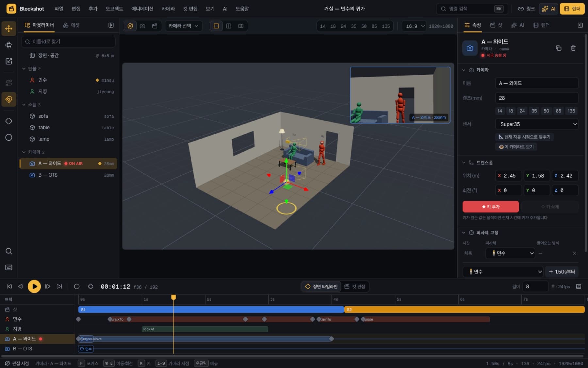Viewport: 588px width, 368px height.
Task: Click the magnifier icon in left sidebar
Action: point(9,251)
